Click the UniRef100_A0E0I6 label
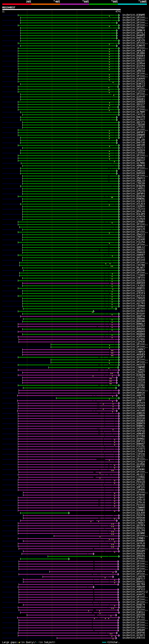This screenshot has width=149, height=644. point(134,638)
